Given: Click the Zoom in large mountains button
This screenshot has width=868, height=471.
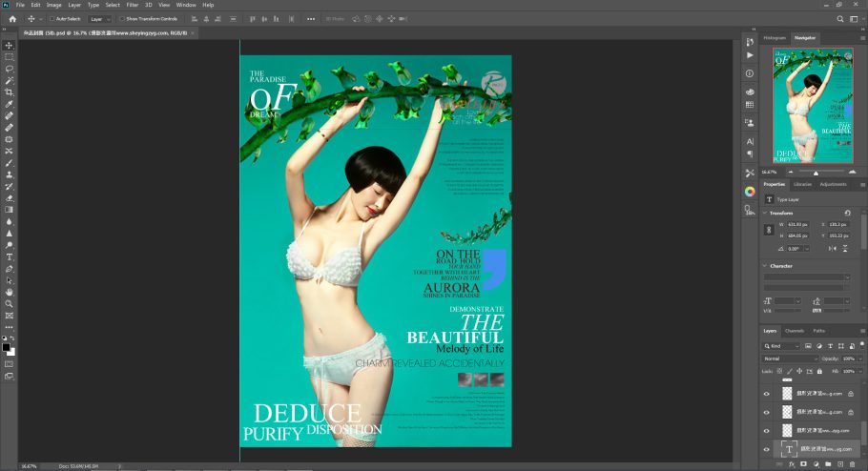Looking at the screenshot, I should coord(852,173).
